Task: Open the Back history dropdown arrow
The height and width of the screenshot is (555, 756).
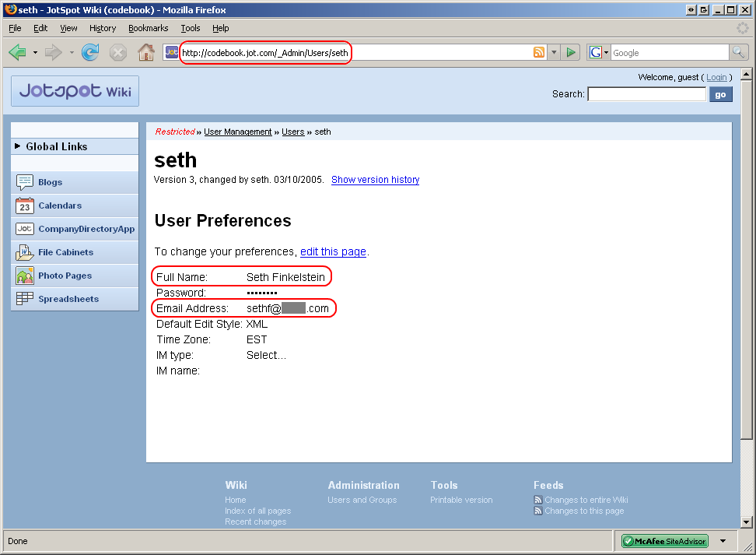Action: click(x=35, y=52)
